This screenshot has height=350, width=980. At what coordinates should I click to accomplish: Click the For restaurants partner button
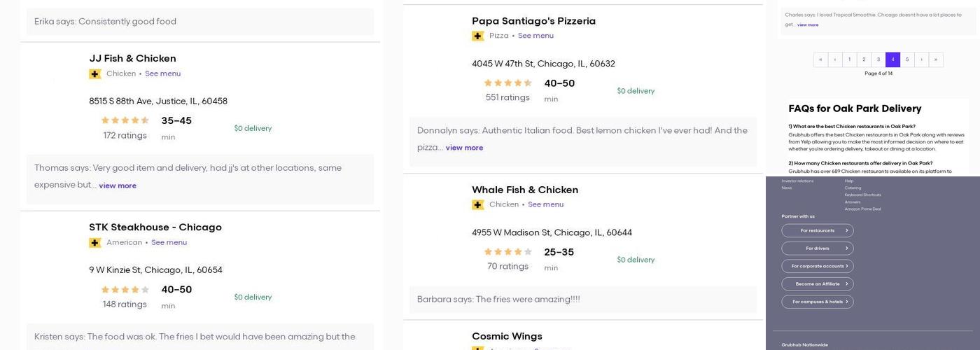pyautogui.click(x=818, y=230)
